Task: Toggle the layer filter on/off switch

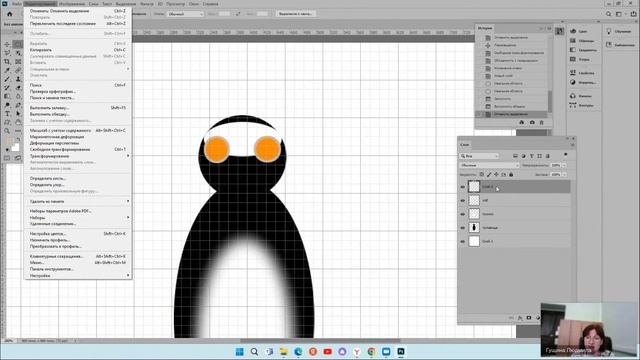Action: [565, 155]
